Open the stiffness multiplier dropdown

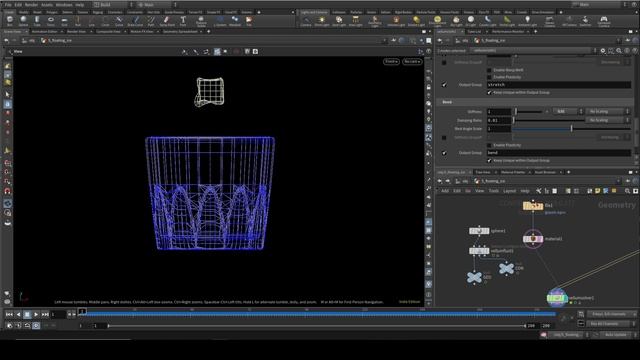coord(568,111)
